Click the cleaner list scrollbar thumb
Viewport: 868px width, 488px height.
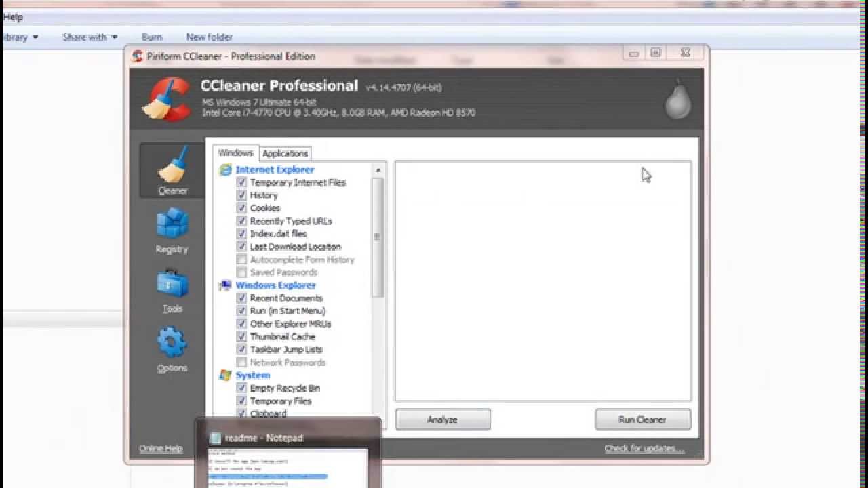(x=378, y=237)
